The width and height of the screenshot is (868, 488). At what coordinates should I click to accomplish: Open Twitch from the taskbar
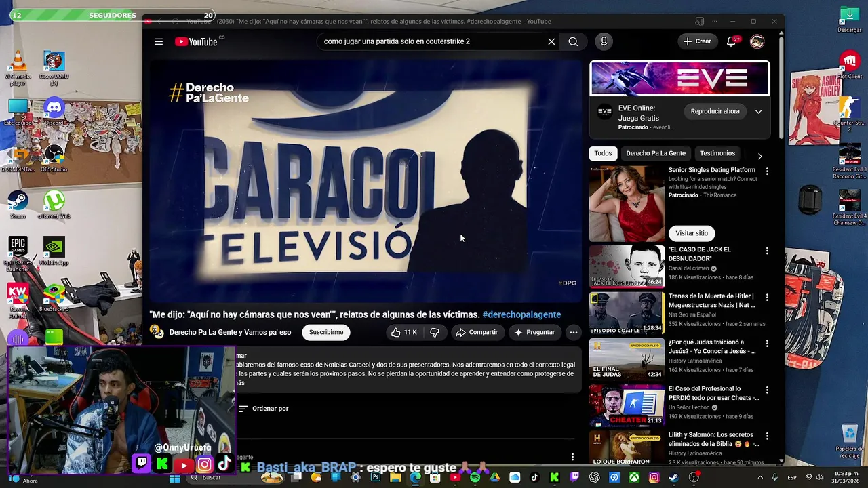(574, 477)
